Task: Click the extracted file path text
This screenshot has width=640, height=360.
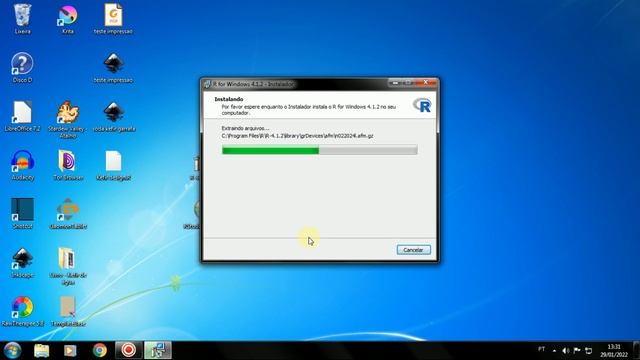Action: pyautogui.click(x=297, y=136)
